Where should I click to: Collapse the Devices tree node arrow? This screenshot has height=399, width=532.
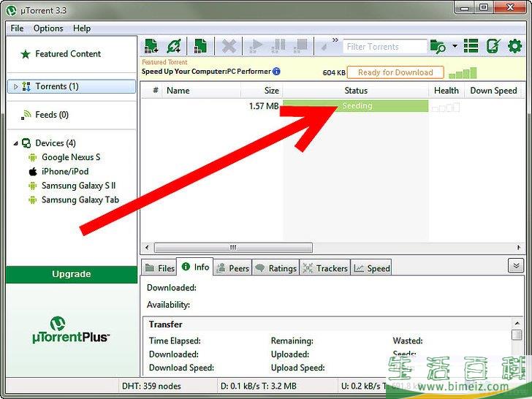(15, 143)
